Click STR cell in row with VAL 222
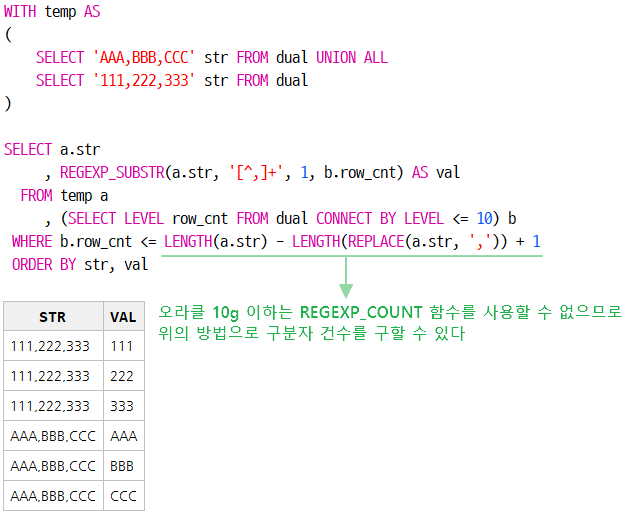The width and height of the screenshot is (630, 514). coord(53,376)
